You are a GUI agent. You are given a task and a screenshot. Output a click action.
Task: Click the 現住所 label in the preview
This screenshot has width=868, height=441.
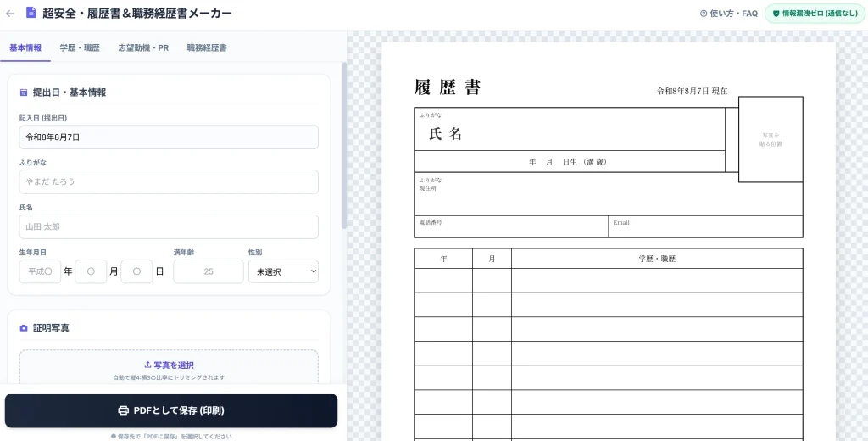pyautogui.click(x=427, y=188)
